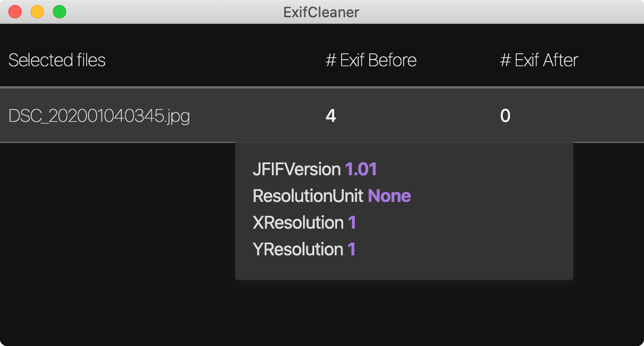Click the ResolutionUnit label
Screen dimensions: 644x346
click(308, 196)
